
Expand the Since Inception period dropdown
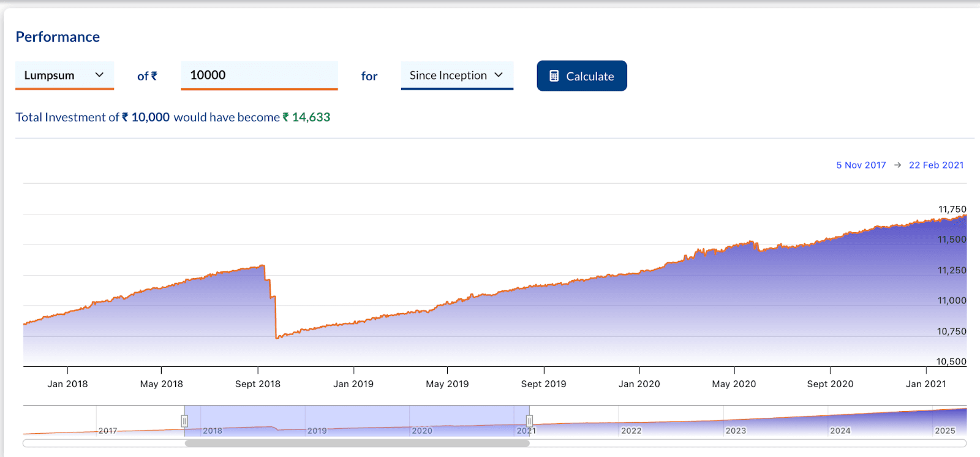click(x=456, y=75)
